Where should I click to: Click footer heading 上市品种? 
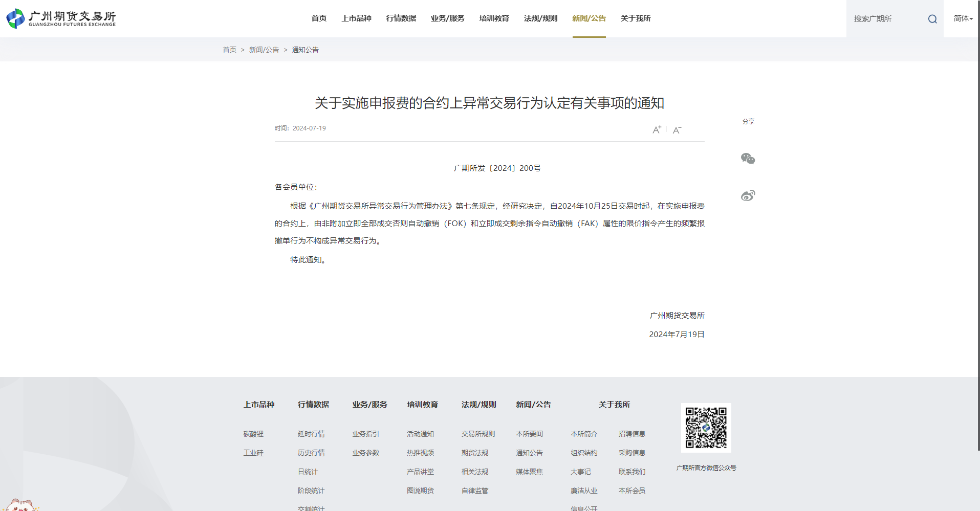click(259, 405)
